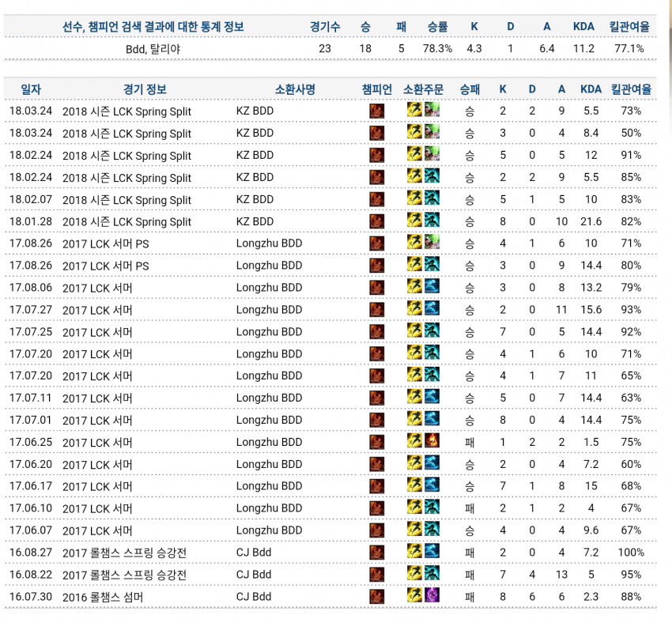
Task: Click green summoner spell icon in 17.08.26 KDA 10 row
Action: (432, 242)
